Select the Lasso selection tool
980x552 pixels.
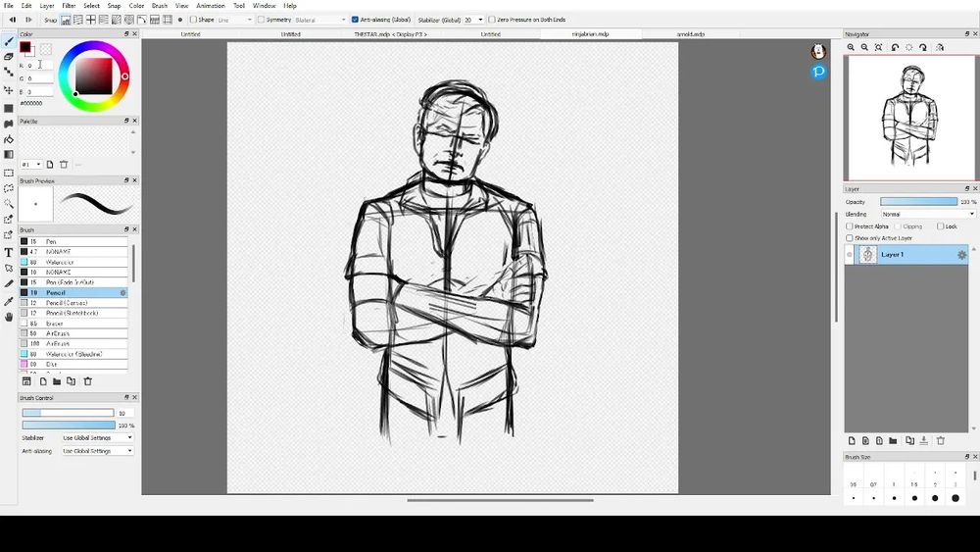[9, 188]
